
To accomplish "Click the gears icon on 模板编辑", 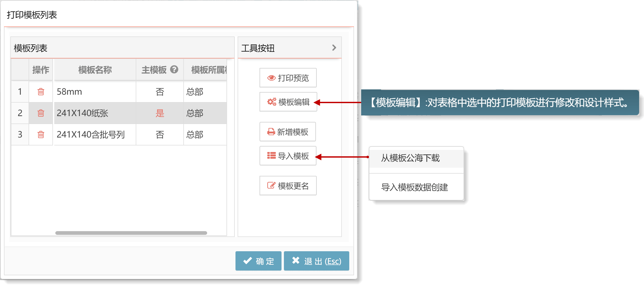I will tap(271, 102).
